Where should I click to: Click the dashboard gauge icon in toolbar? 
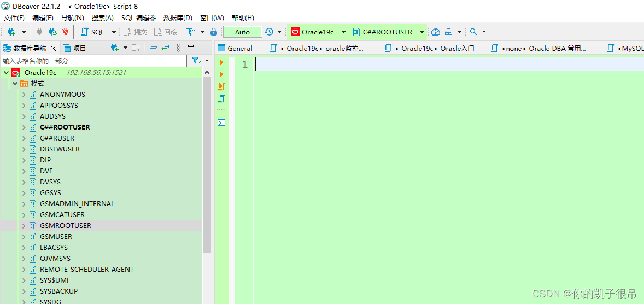436,32
